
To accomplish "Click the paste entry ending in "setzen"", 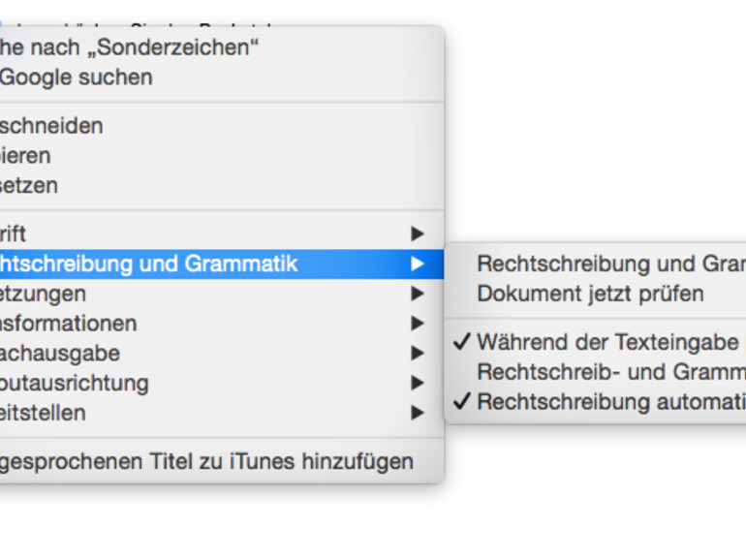I will click(29, 185).
